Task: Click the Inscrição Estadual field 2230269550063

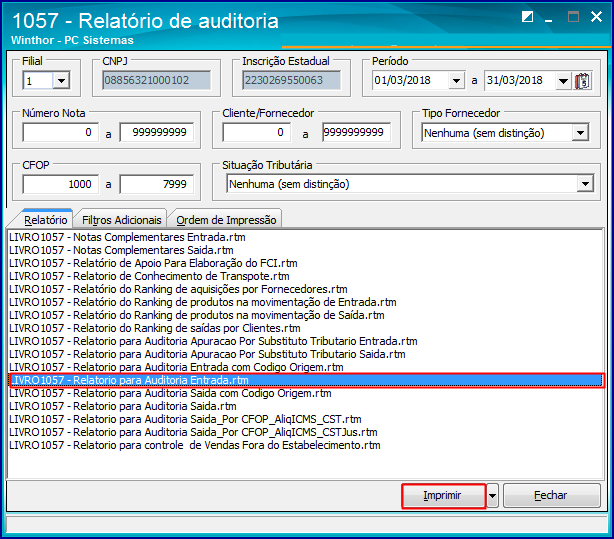Action: point(291,80)
